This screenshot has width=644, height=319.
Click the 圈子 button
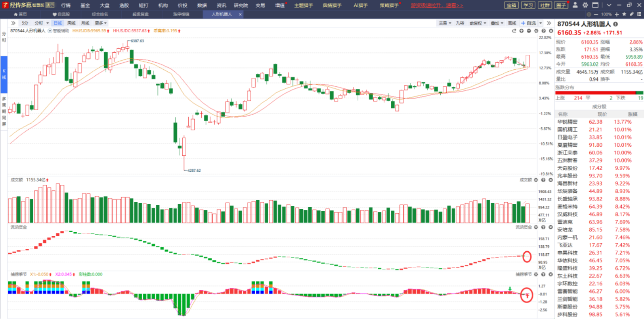point(561,5)
